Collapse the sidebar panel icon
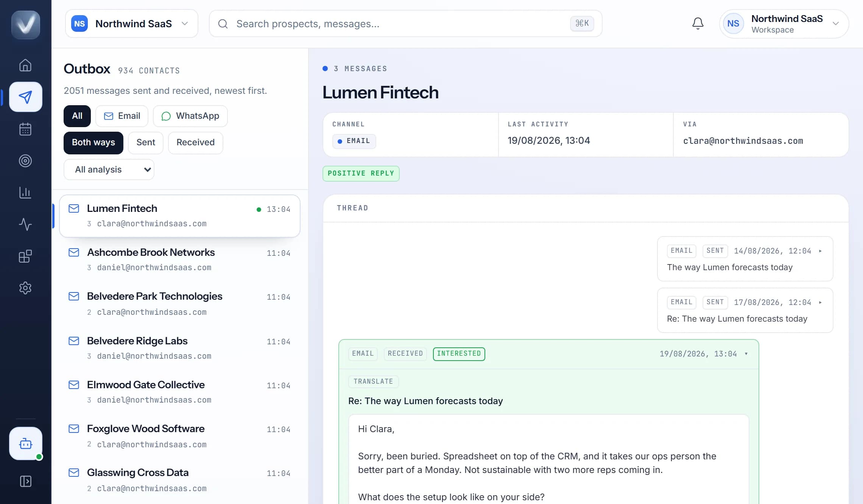 coord(25,481)
